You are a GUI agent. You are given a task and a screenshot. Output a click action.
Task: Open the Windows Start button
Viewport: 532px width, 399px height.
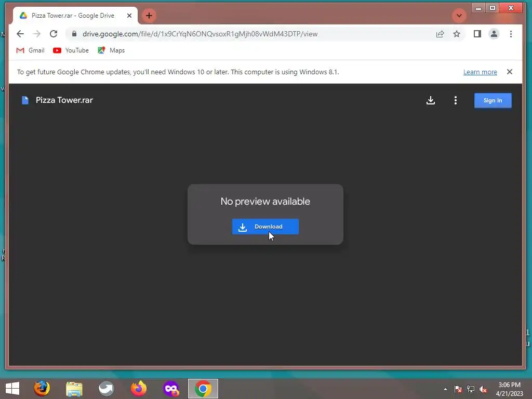(x=12, y=389)
